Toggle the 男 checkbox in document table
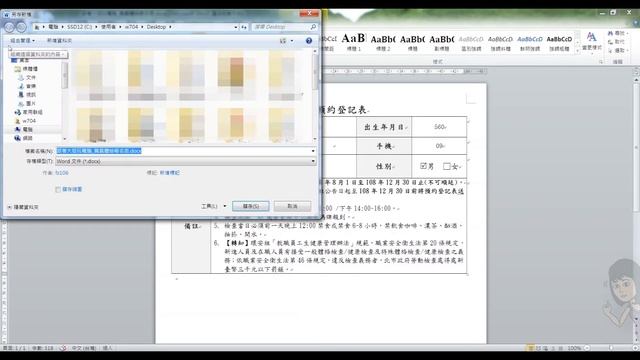The image size is (640, 360). pyautogui.click(x=424, y=166)
